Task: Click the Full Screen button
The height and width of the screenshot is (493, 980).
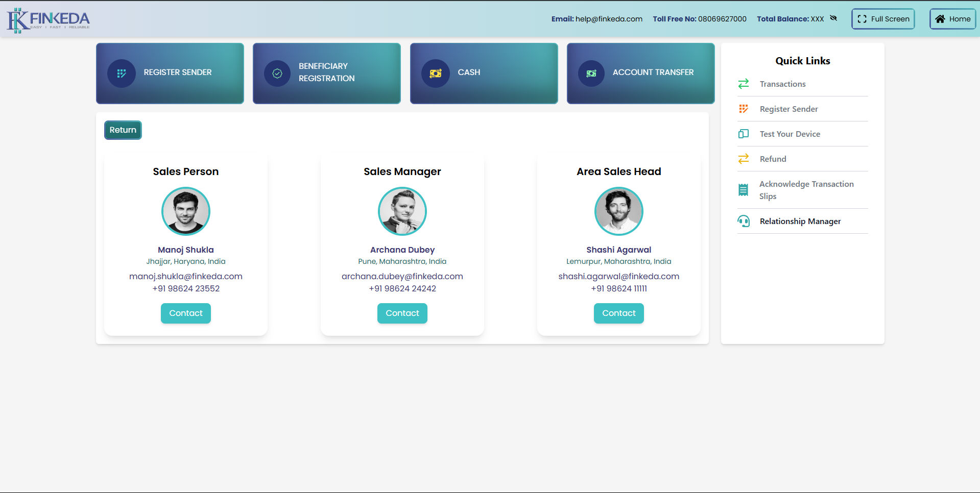Action: 883,19
